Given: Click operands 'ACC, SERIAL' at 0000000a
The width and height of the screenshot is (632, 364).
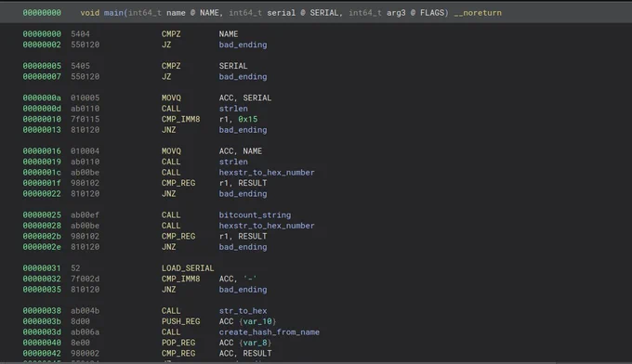Looking at the screenshot, I should click(245, 97).
